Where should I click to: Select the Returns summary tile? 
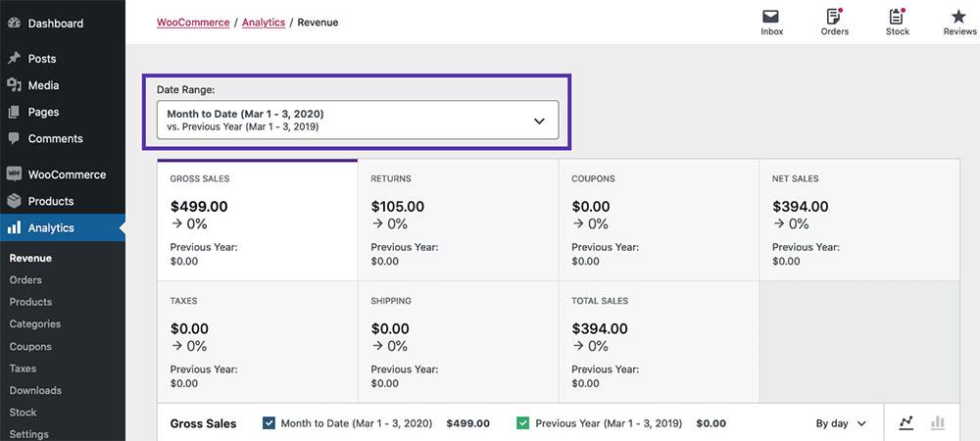pos(458,220)
